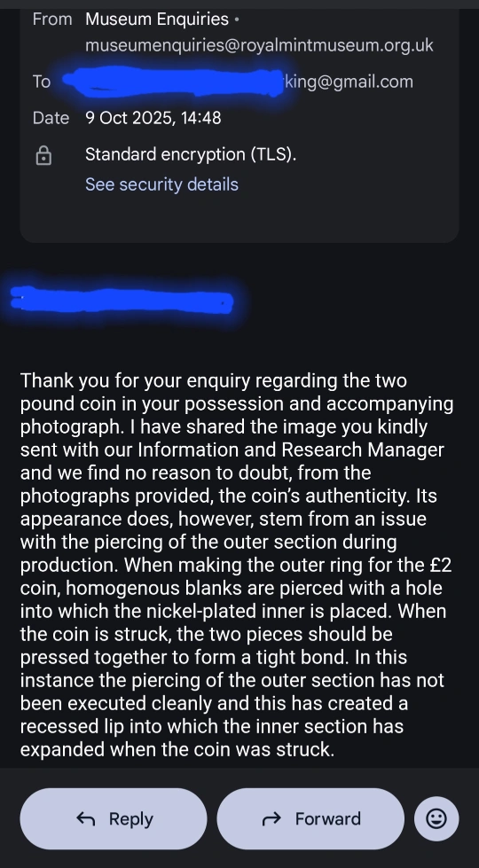Click the From label

tap(52, 20)
